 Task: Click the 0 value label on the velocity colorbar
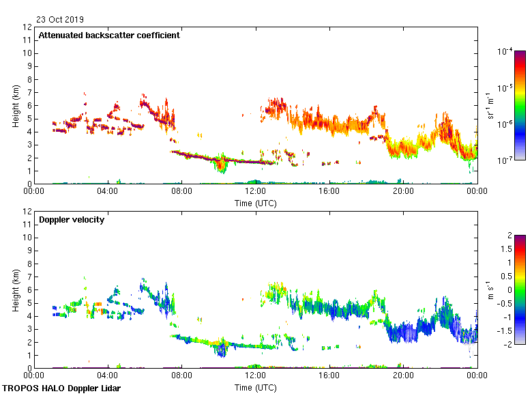509,289
